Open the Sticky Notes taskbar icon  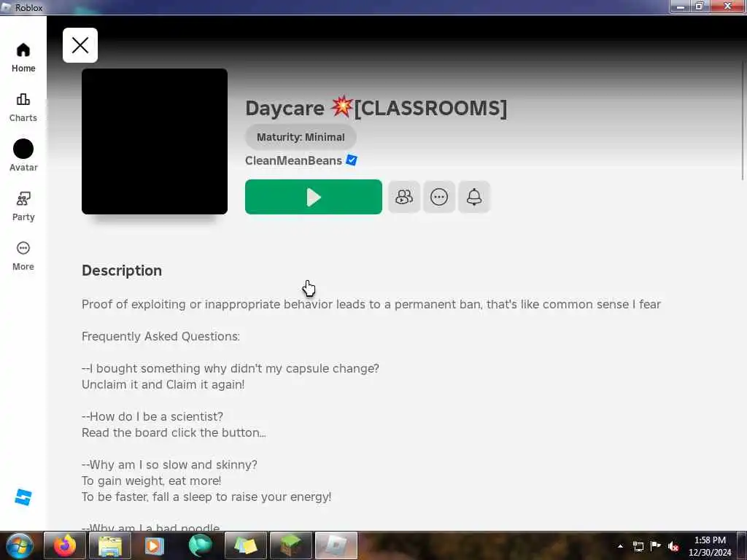(245, 545)
